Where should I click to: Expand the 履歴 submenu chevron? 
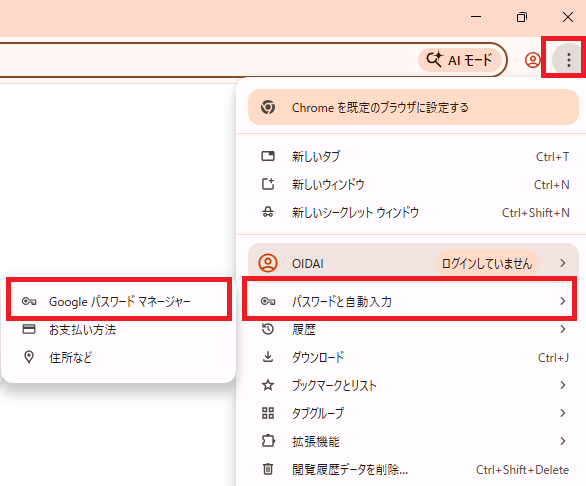pyautogui.click(x=563, y=329)
